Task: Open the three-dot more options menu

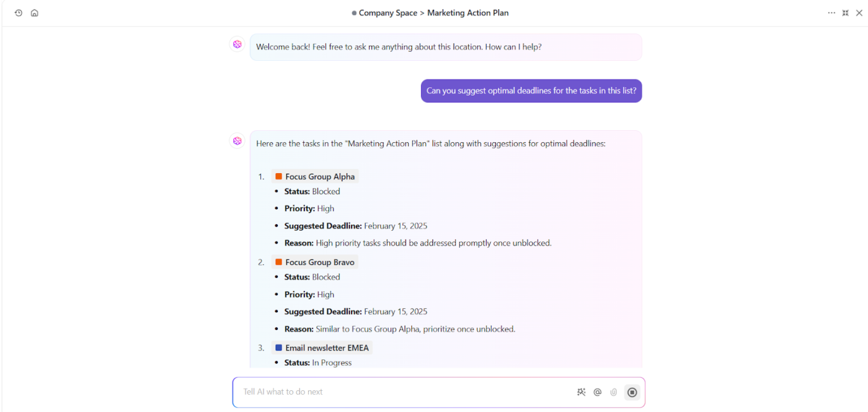Action: point(831,13)
